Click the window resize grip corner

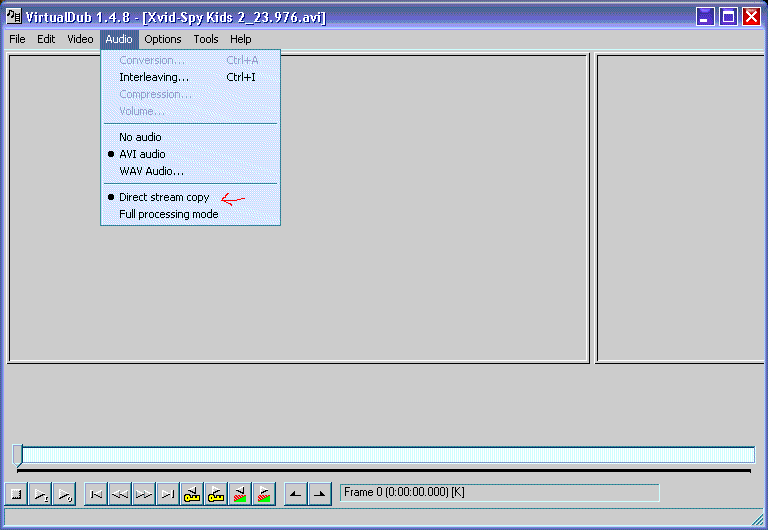(x=758, y=519)
